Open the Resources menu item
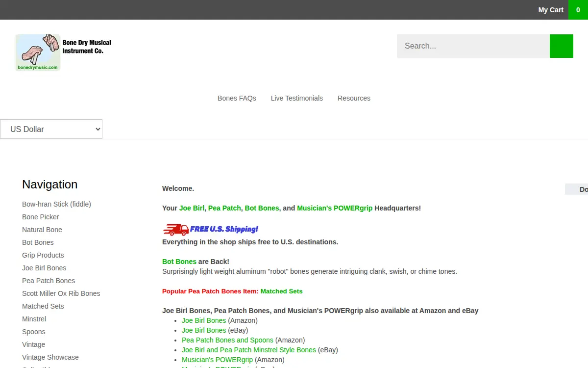This screenshot has width=588, height=368. 354,98
